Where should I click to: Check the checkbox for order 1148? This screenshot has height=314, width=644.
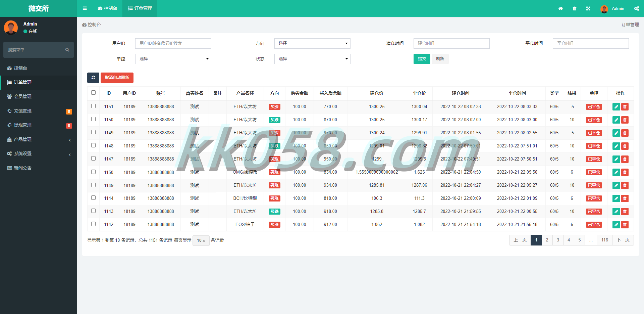tap(94, 145)
